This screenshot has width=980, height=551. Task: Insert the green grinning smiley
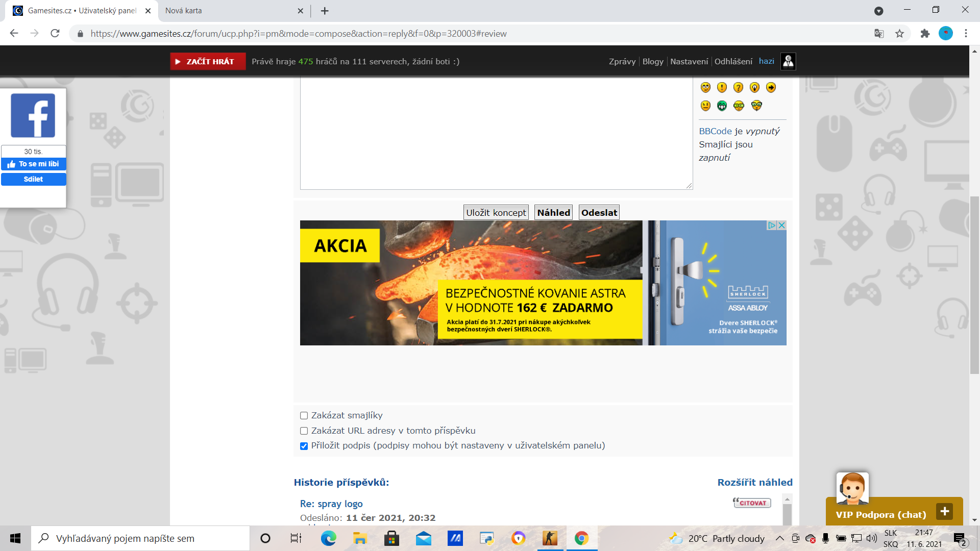[722, 106]
